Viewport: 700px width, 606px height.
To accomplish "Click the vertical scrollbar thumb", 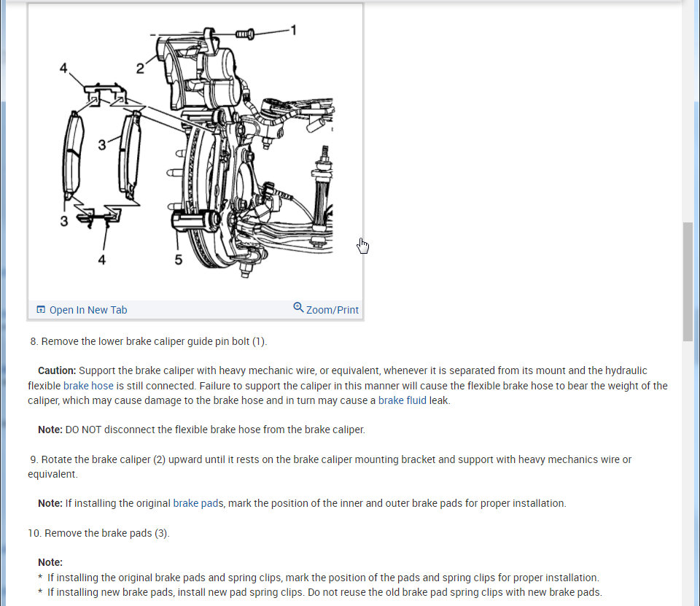I will click(x=688, y=281).
